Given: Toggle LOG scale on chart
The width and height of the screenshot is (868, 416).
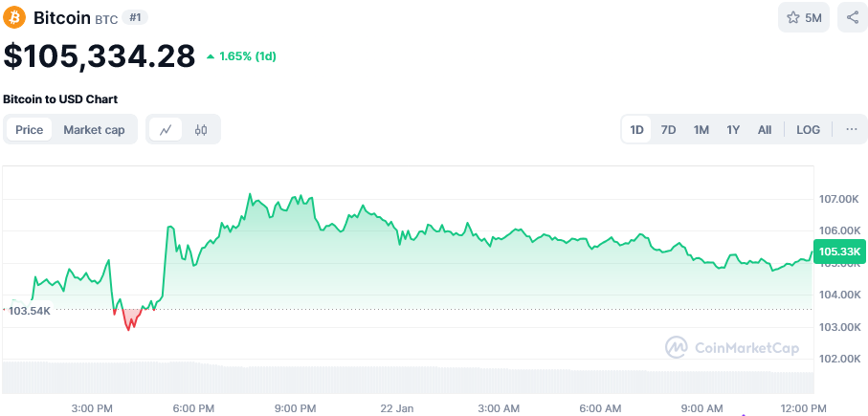Looking at the screenshot, I should coord(809,129).
